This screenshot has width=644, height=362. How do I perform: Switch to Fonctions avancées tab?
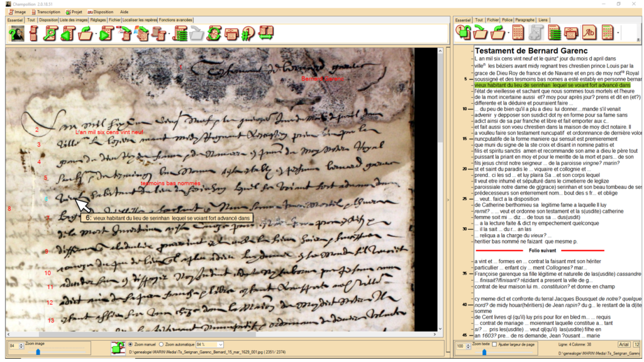point(175,20)
